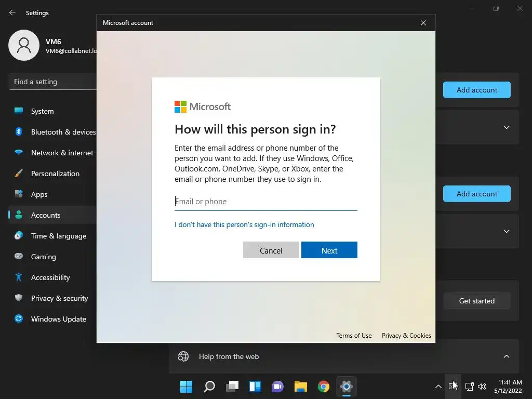Click the upper Add account button
Viewport: 532px width, 399px height.
[x=477, y=90]
